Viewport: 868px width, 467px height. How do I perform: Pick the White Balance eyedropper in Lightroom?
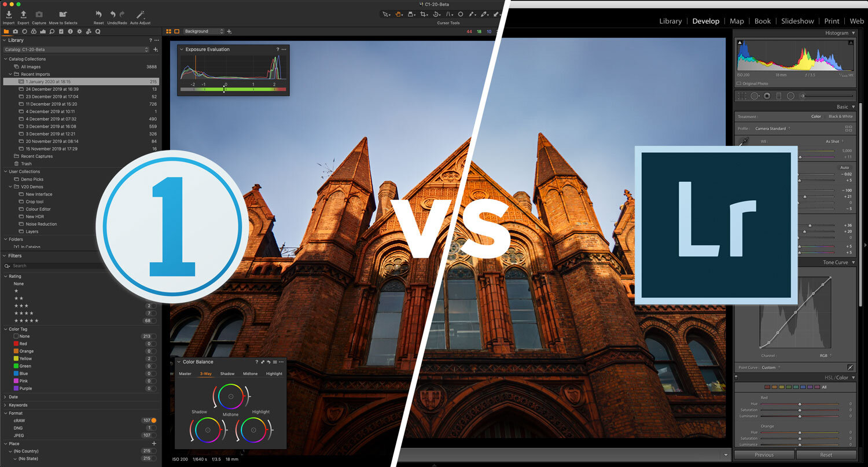(x=745, y=141)
